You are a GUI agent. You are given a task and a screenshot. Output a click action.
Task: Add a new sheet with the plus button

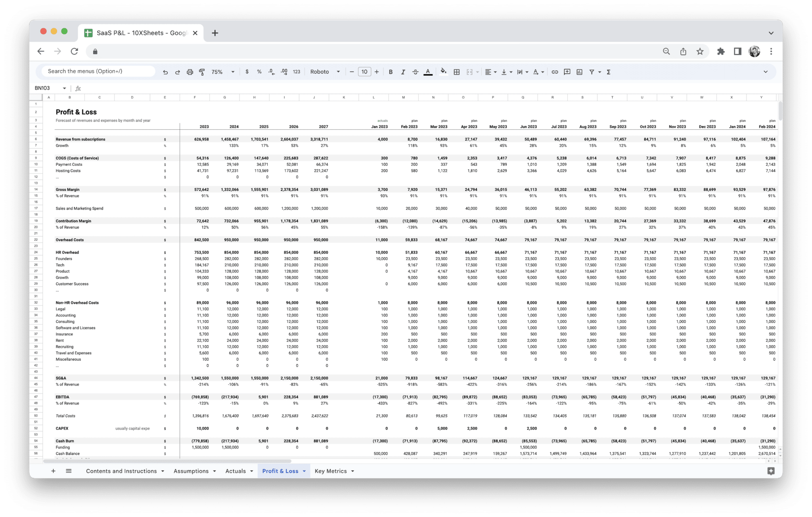click(53, 471)
